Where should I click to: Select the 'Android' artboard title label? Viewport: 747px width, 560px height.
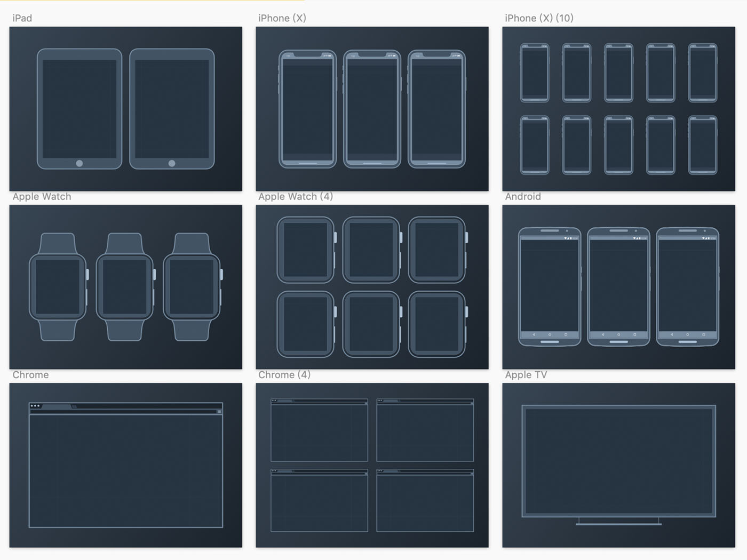[523, 196]
